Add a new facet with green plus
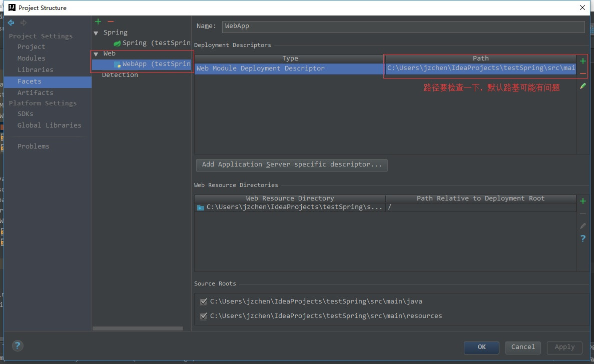The height and width of the screenshot is (364, 594). [98, 21]
